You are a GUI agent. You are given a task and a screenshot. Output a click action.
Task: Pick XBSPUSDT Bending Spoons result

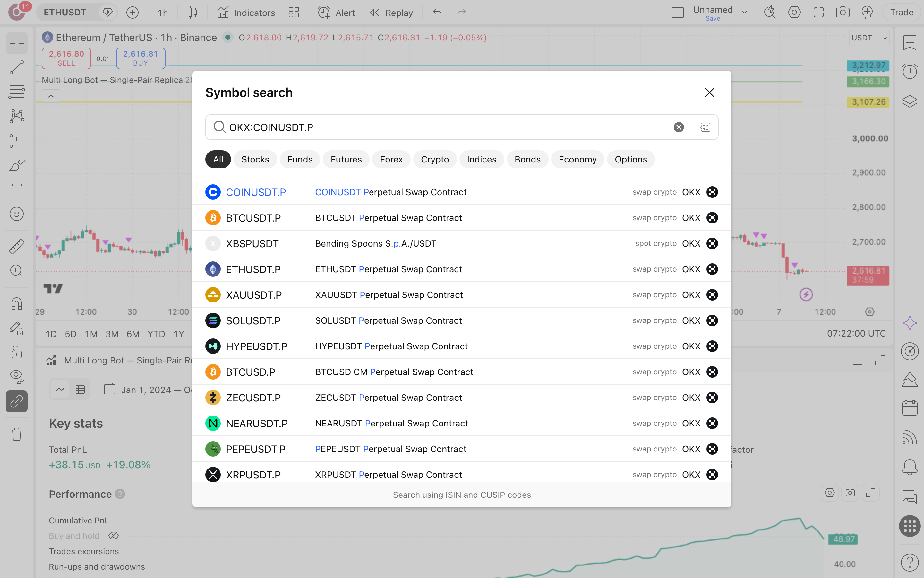pyautogui.click(x=462, y=243)
